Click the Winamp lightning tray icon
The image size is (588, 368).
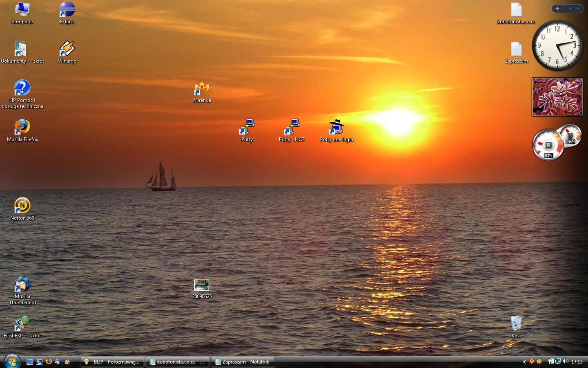coord(539,361)
